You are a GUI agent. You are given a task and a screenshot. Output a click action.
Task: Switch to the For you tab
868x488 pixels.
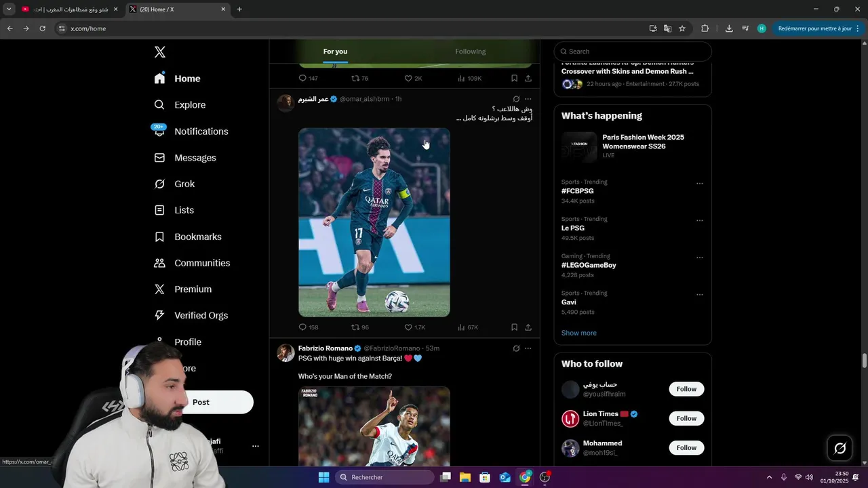(335, 52)
